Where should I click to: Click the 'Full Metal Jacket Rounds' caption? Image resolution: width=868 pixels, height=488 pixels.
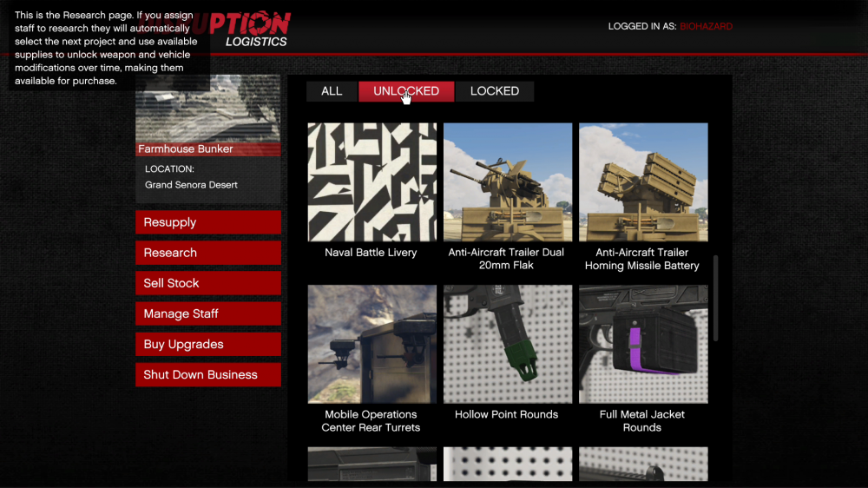coord(642,421)
